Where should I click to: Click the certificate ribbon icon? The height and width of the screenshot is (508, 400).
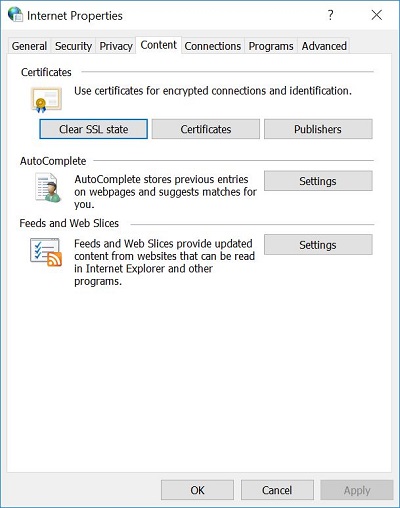46,100
